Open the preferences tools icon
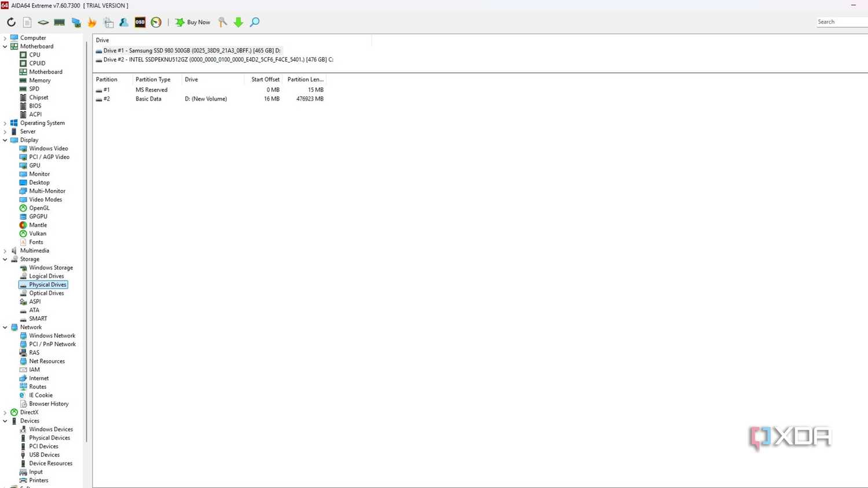Screen dimensions: 868x488 [x=223, y=22]
